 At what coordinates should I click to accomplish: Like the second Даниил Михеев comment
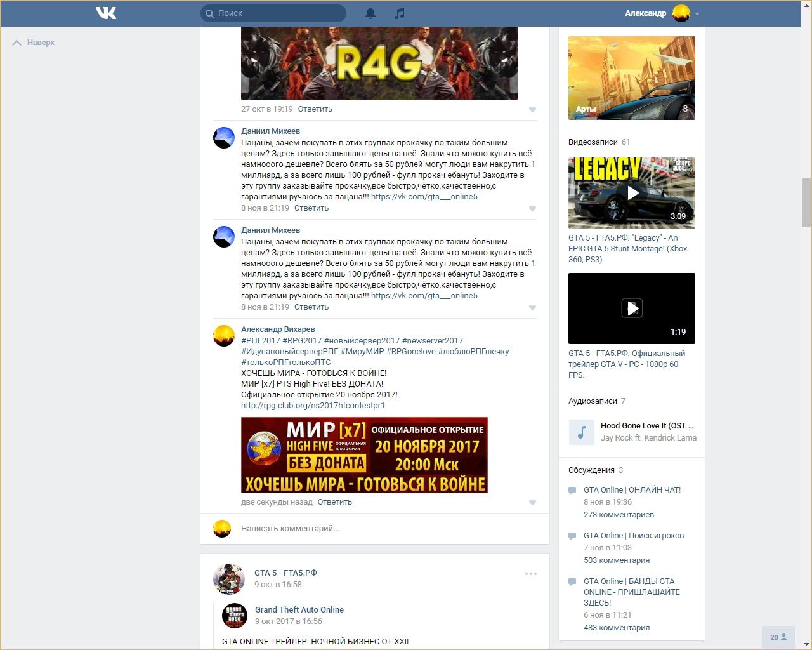532,307
